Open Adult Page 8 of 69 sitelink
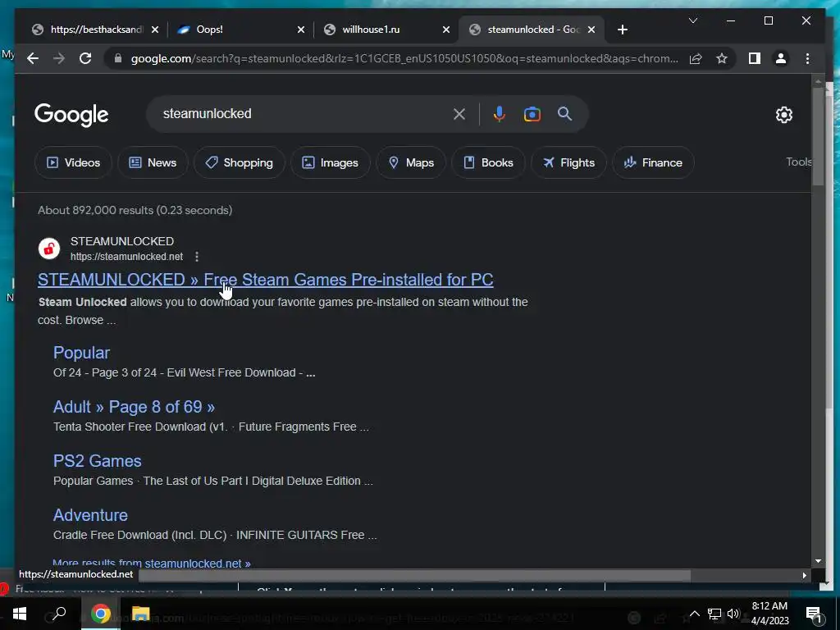Image resolution: width=840 pixels, height=630 pixels. 134,407
